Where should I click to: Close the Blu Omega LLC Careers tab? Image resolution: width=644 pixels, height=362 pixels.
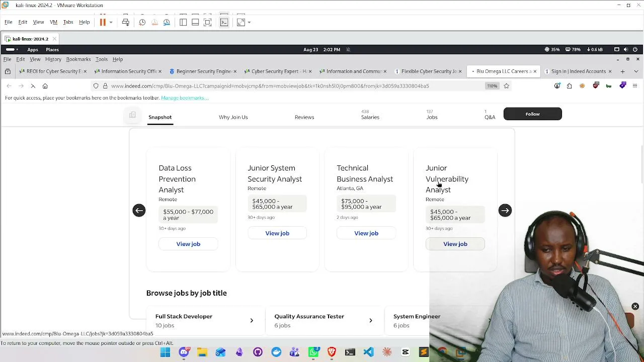pyautogui.click(x=535, y=71)
